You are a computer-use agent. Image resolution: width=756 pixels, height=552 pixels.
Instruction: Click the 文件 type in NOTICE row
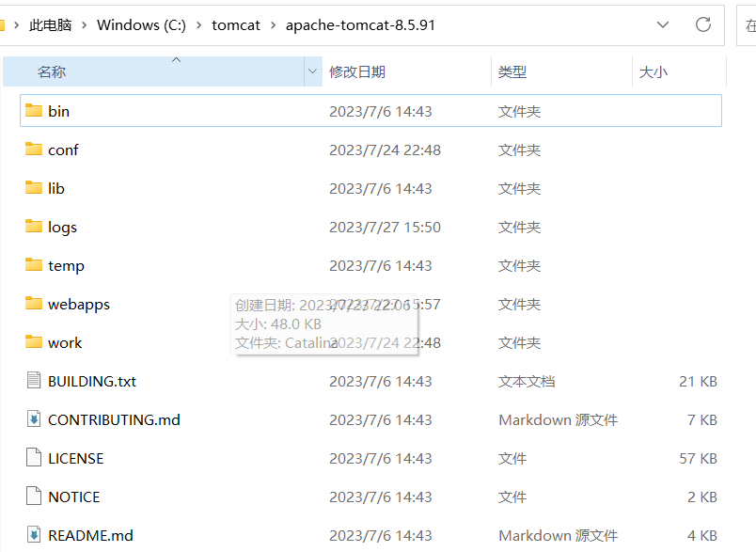(x=512, y=497)
